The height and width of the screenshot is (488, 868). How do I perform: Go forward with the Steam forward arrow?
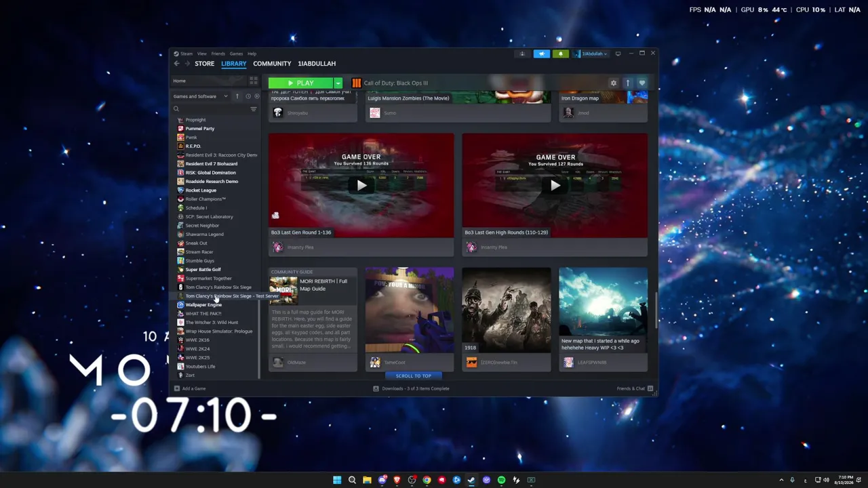click(187, 64)
